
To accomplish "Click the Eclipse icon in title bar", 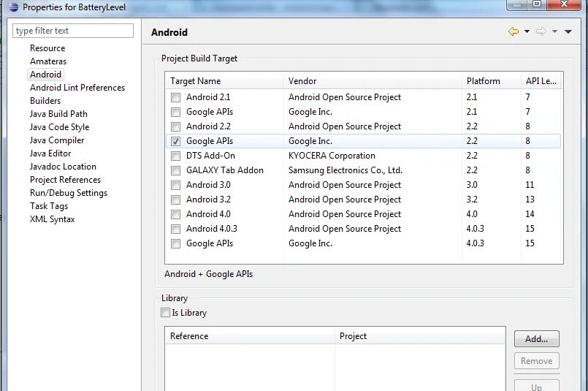I will [x=13, y=7].
